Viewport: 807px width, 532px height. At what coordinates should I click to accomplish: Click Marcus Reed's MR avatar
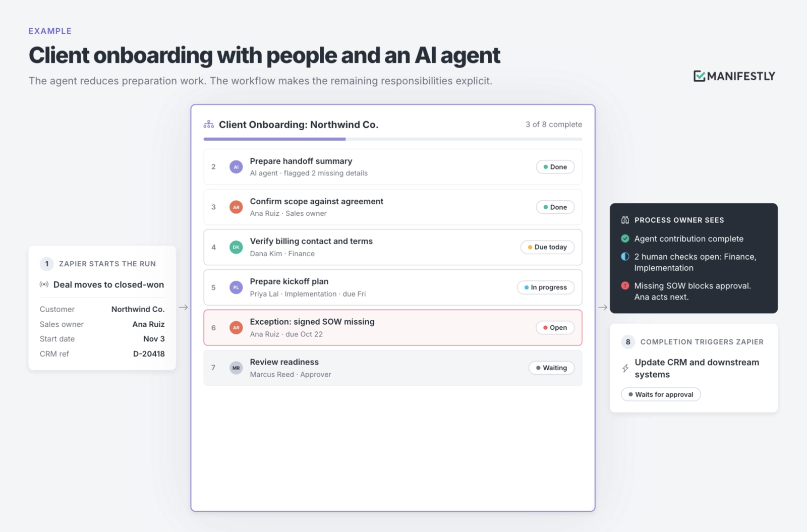coord(236,368)
